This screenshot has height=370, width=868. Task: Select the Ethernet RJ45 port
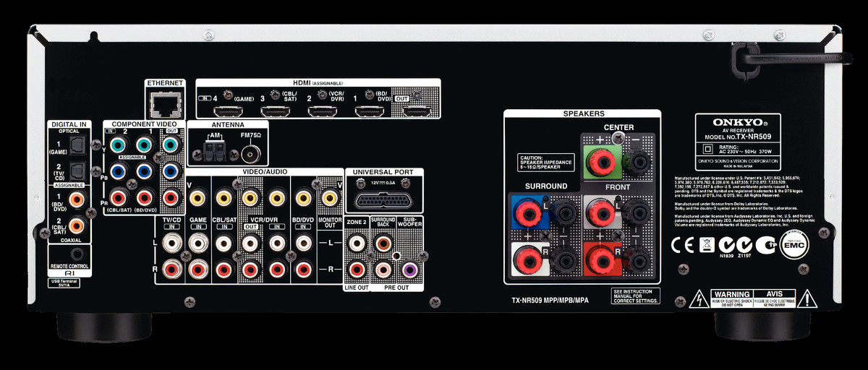tap(165, 106)
